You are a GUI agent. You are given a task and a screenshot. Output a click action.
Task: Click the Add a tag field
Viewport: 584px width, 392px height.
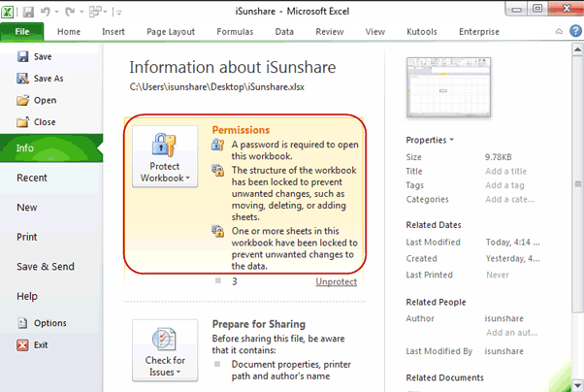[504, 185]
